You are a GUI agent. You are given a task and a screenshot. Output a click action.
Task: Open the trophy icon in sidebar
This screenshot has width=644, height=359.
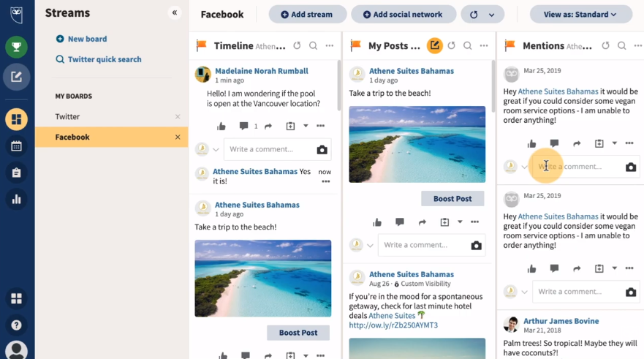click(x=16, y=47)
